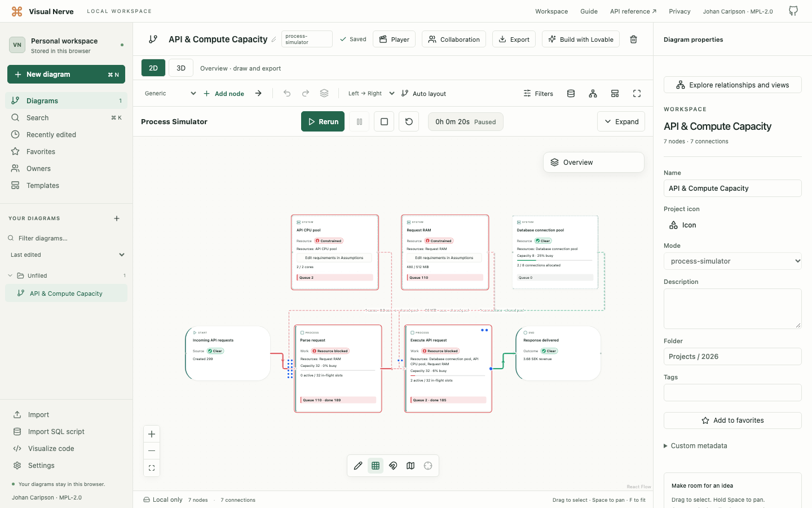The height and width of the screenshot is (508, 812).
Task: Click the redo arrow in toolbar
Action: coord(306,93)
